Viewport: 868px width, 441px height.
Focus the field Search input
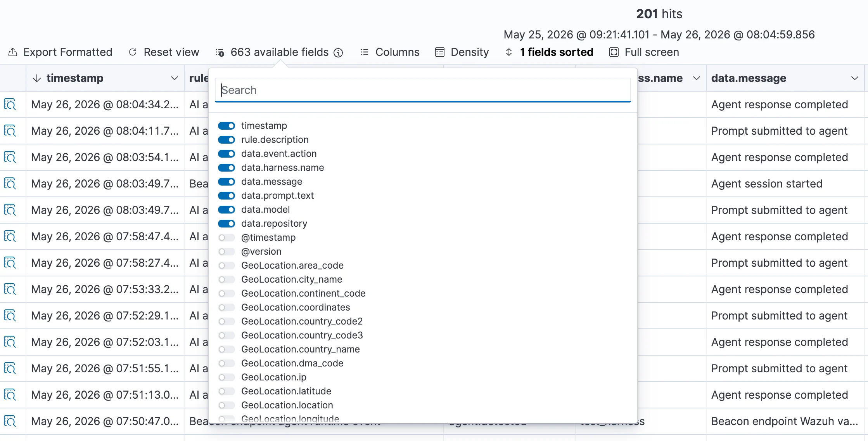(423, 90)
